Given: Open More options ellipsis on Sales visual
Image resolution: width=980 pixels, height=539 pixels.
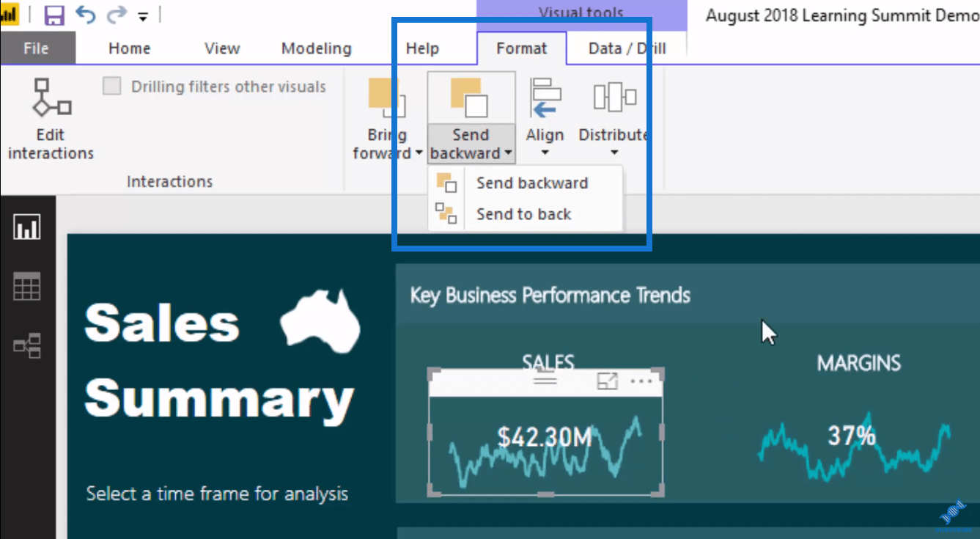Looking at the screenshot, I should [641, 381].
